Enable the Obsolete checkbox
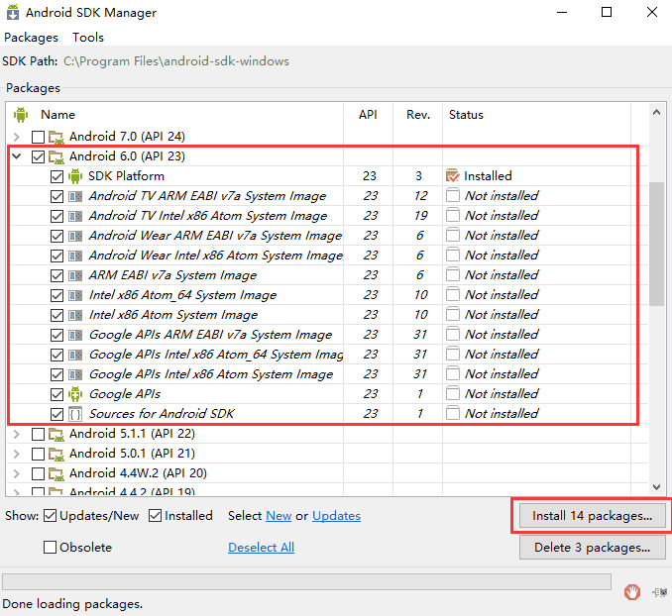The image size is (672, 616). tap(50, 547)
